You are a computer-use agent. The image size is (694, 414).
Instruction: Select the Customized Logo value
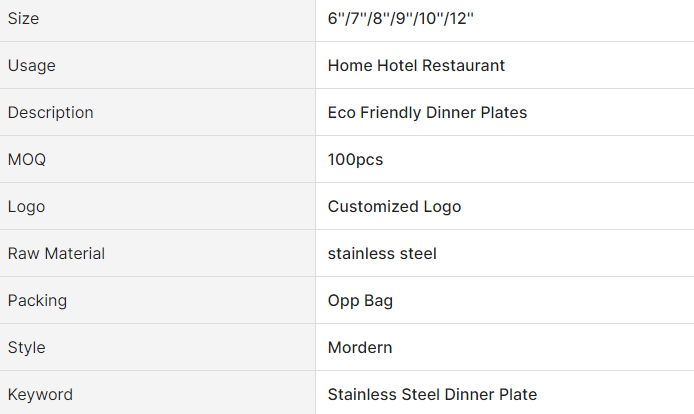[x=394, y=207]
